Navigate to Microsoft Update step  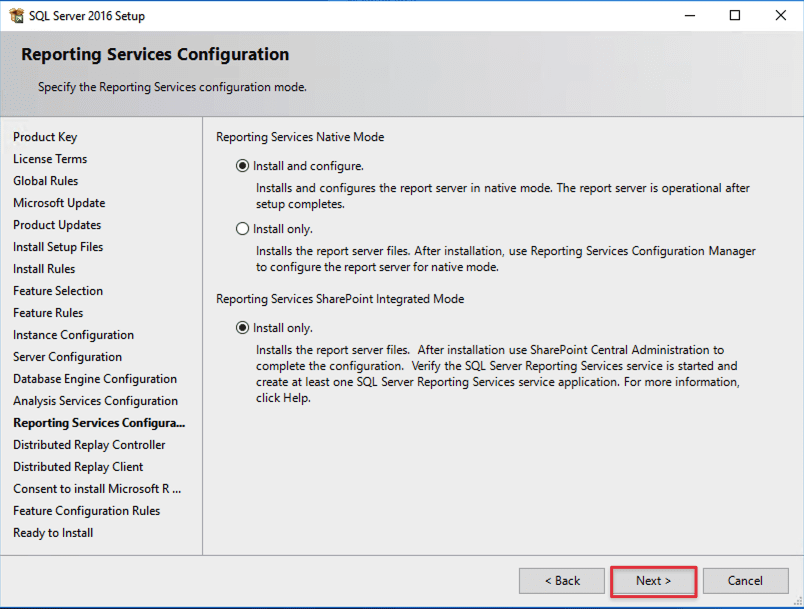point(59,203)
